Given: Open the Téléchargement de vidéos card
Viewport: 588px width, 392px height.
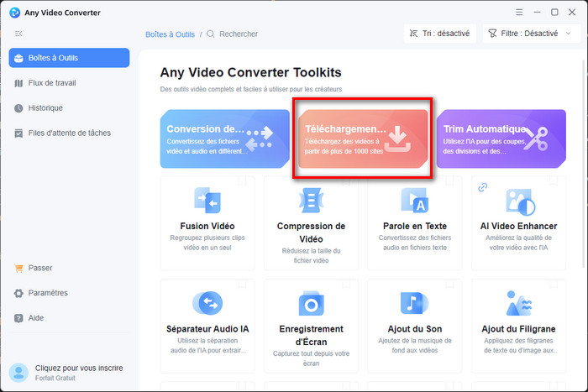Looking at the screenshot, I should tap(363, 139).
